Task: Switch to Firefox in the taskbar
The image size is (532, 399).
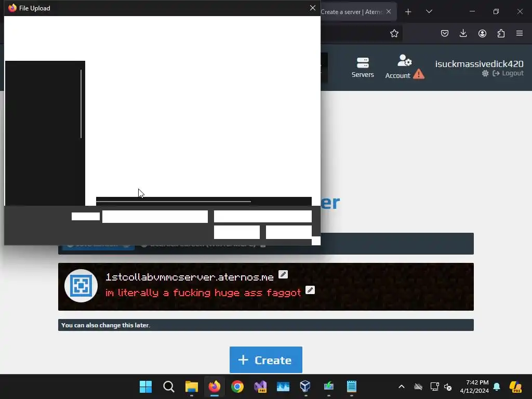Action: (215, 387)
